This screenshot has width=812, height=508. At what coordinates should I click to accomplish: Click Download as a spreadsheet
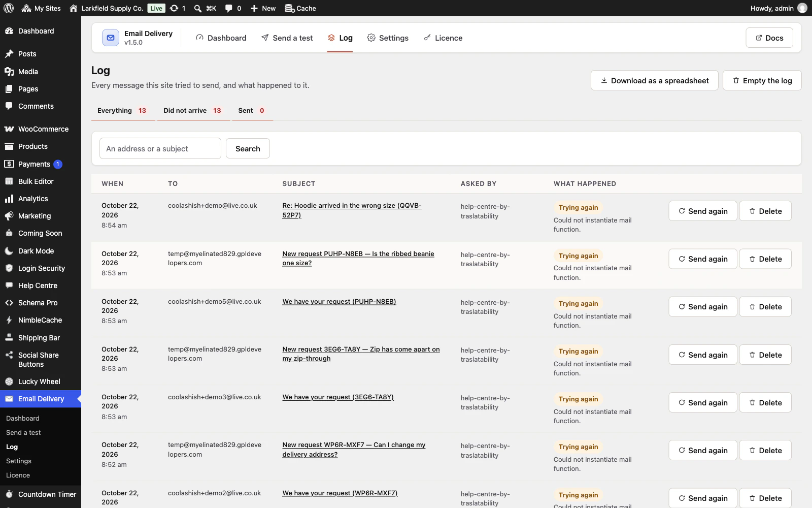(x=655, y=80)
